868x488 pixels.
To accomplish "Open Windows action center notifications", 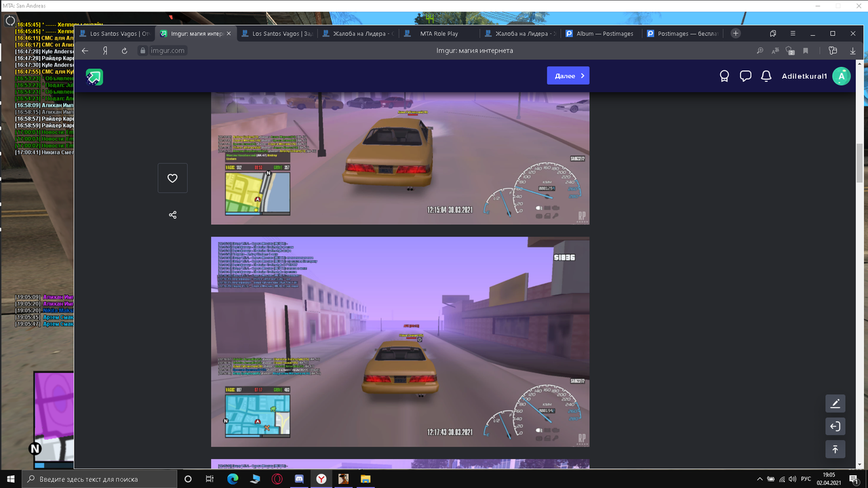I will [x=854, y=479].
